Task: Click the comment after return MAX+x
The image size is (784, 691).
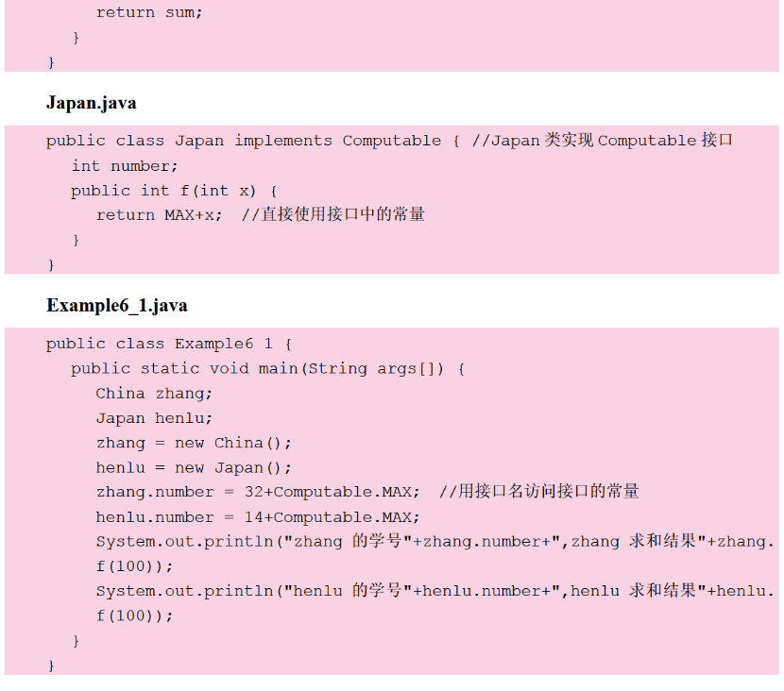Action: pos(333,215)
